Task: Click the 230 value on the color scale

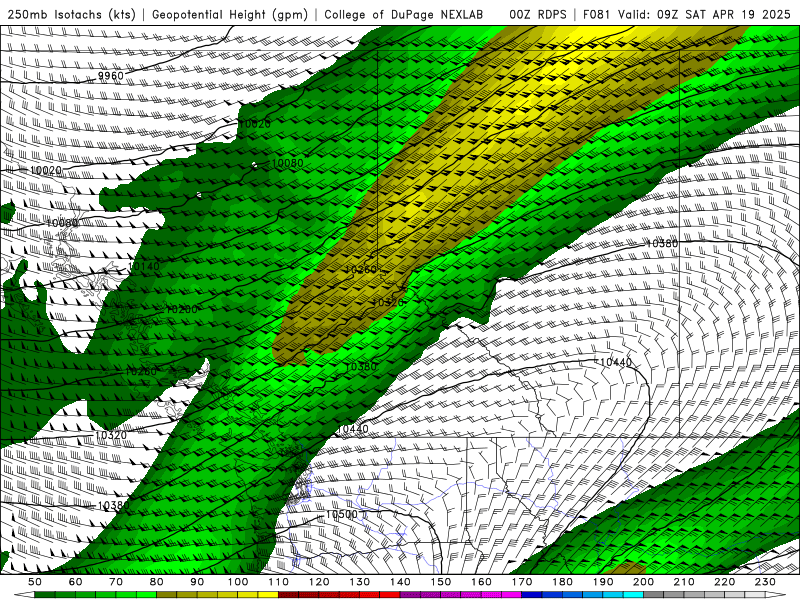Action: pos(766,582)
